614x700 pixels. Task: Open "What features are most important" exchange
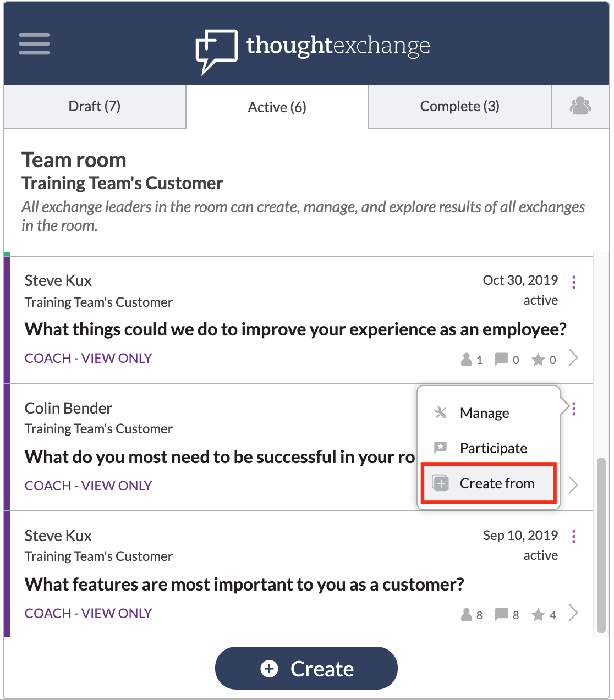(x=244, y=584)
